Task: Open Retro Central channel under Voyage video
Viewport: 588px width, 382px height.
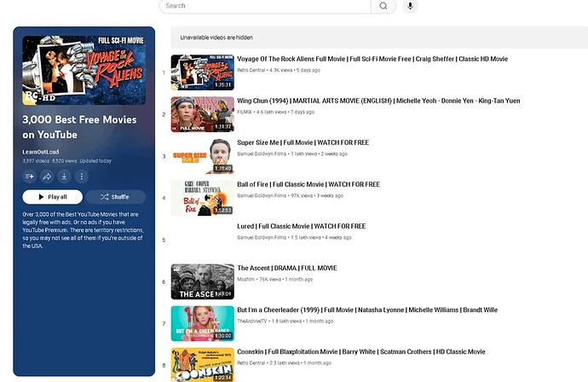Action: pyautogui.click(x=251, y=70)
